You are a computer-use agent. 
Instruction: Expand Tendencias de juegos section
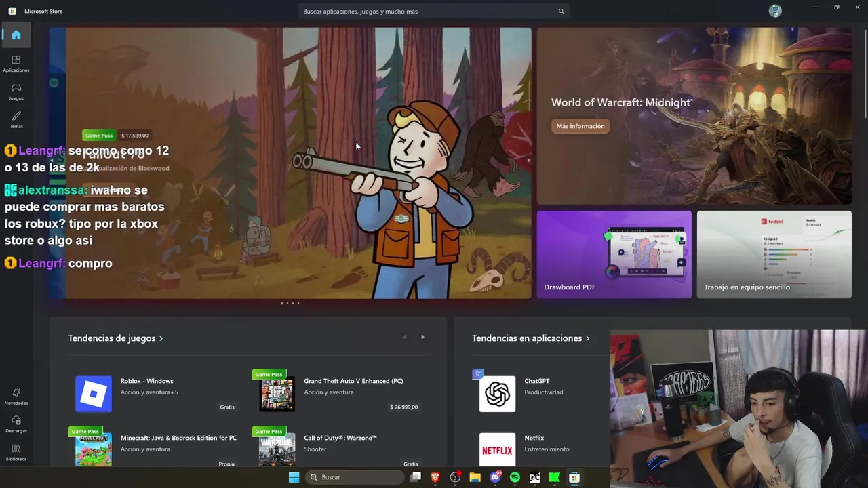point(115,338)
